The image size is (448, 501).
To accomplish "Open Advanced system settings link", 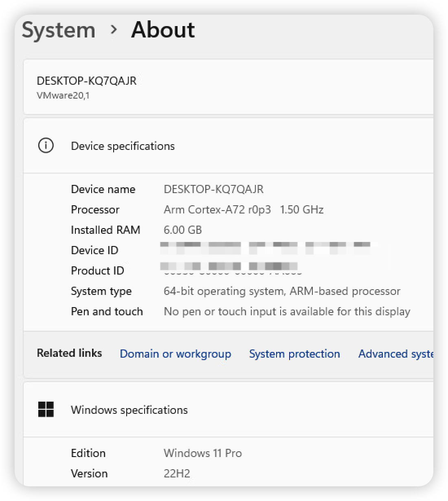I will click(x=395, y=354).
